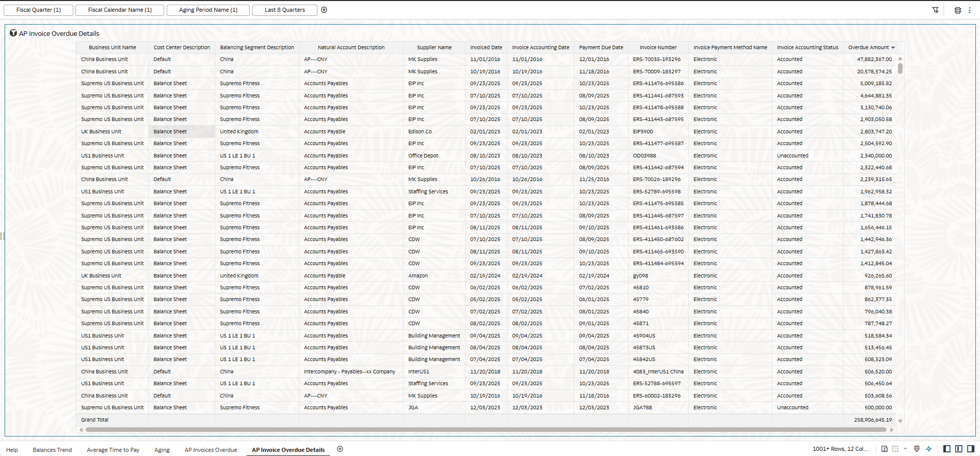980x456 pixels.
Task: Click the brush formatting icon in status bar
Action: (917, 449)
